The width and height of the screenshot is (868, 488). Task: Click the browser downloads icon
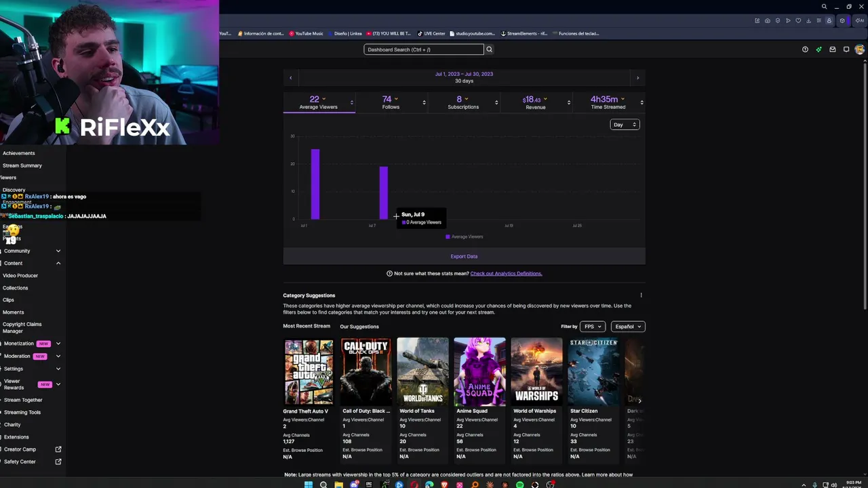point(808,21)
